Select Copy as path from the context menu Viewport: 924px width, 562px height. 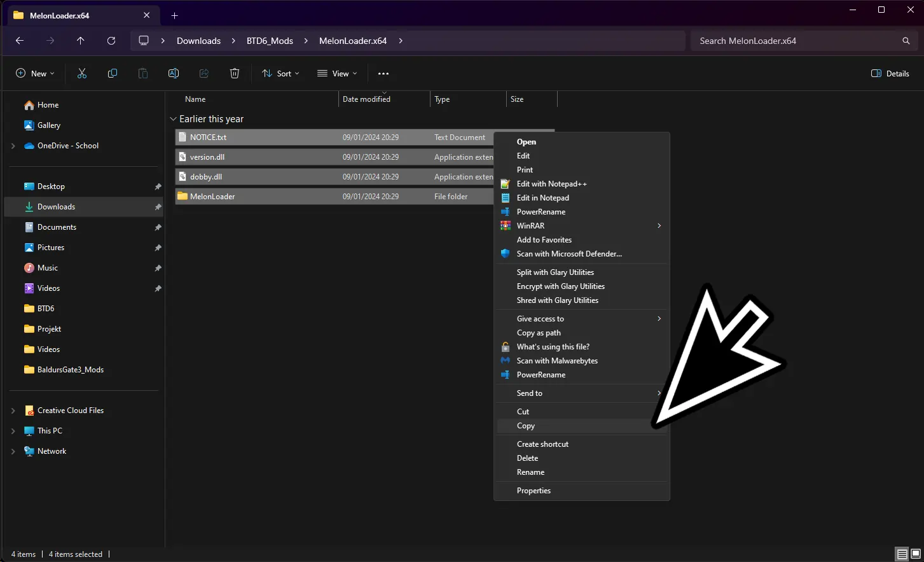click(x=539, y=332)
